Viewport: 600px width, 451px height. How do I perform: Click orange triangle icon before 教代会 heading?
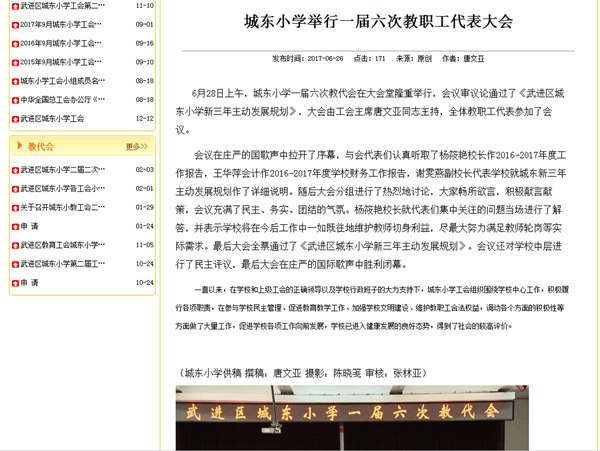click(x=20, y=146)
